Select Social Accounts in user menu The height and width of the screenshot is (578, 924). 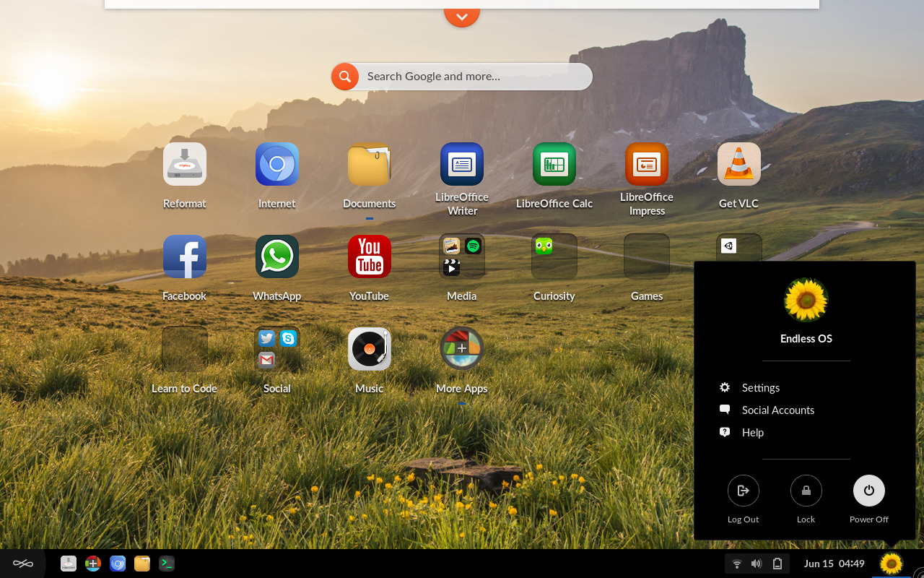pyautogui.click(x=777, y=410)
